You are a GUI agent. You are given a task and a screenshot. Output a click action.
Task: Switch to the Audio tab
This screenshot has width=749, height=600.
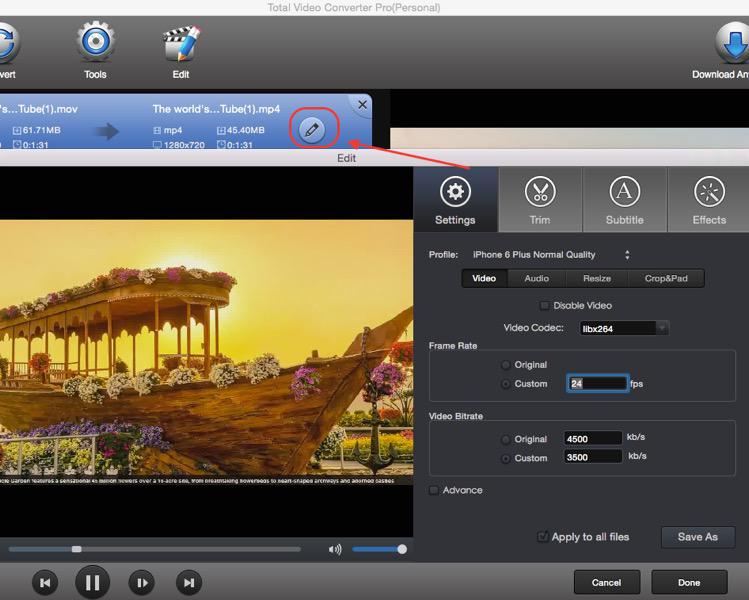tap(536, 279)
